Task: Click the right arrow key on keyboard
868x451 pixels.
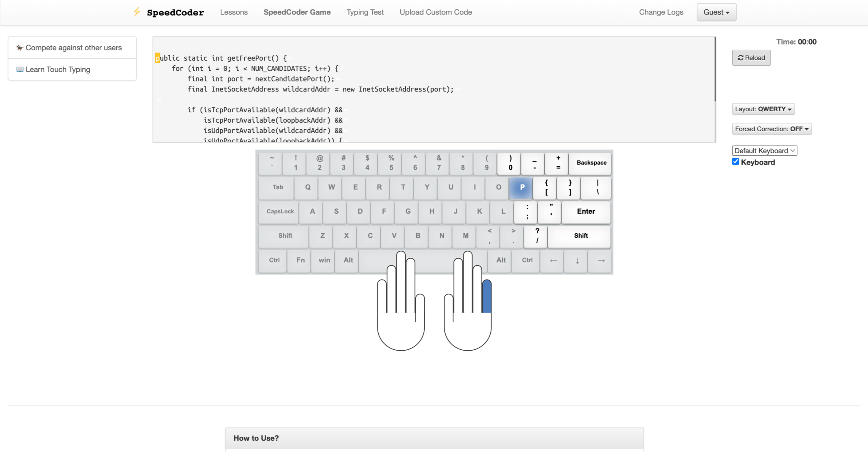Action: pos(601,261)
